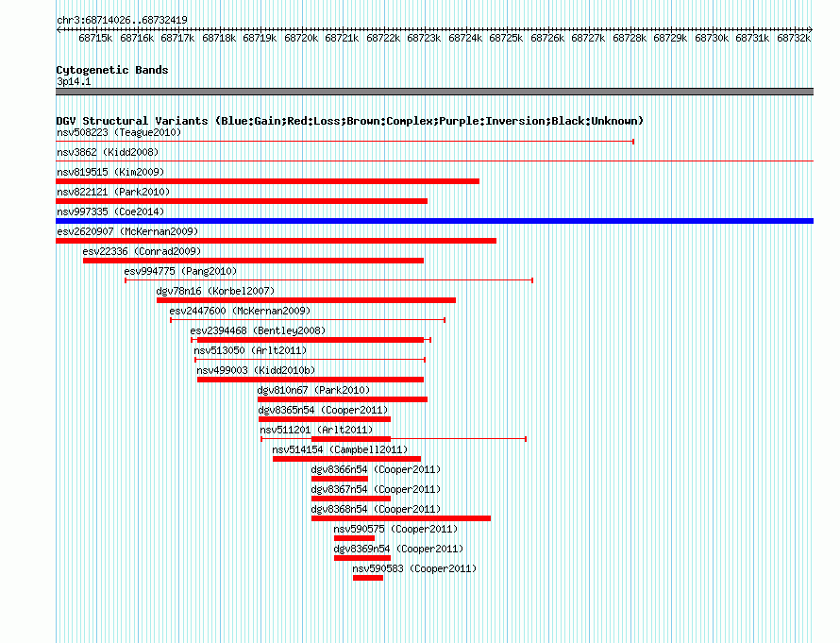This screenshot has width=840, height=643.
Task: Click the dgv810n67 red bar
Action: tap(343, 399)
